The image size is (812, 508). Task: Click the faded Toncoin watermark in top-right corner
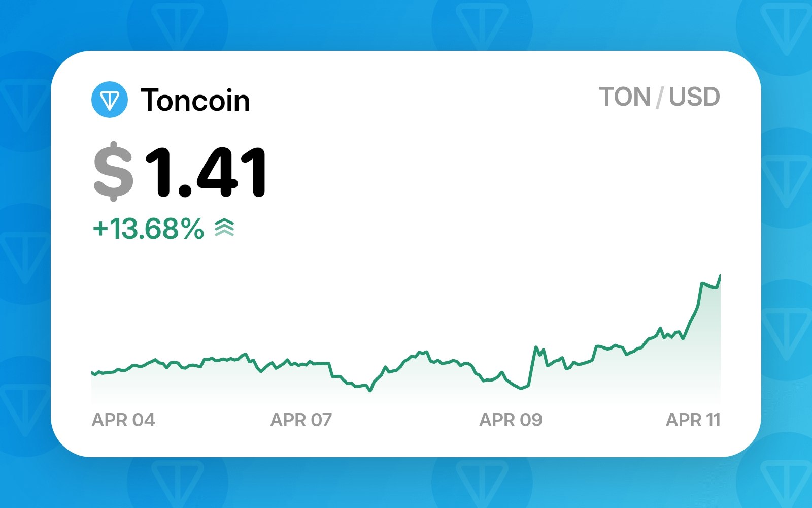click(x=786, y=25)
